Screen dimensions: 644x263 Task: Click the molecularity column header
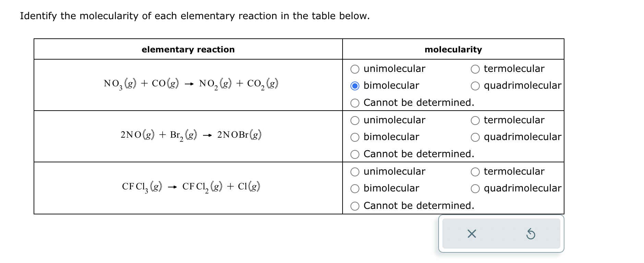[x=453, y=49]
